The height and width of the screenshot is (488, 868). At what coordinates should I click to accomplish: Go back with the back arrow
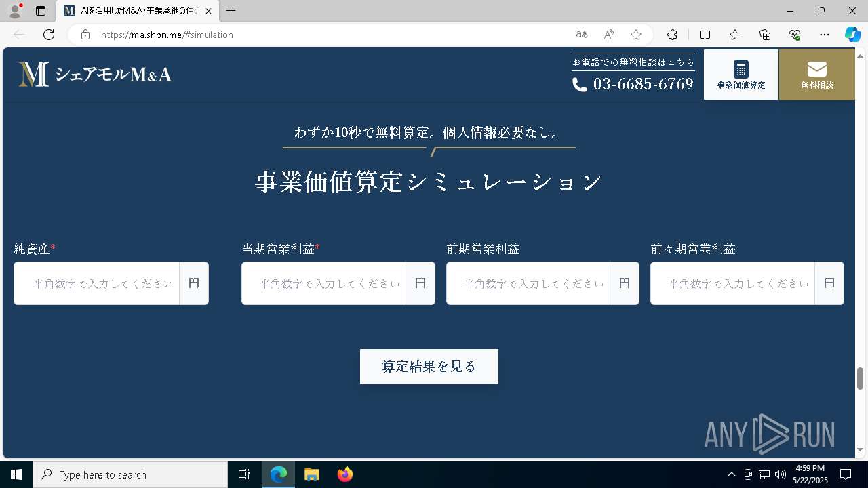[x=19, y=35]
